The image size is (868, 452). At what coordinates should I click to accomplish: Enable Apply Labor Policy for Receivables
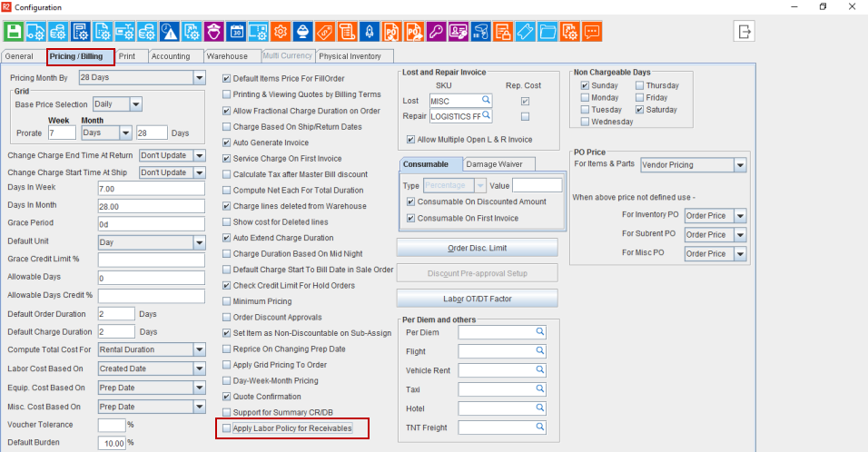click(227, 428)
